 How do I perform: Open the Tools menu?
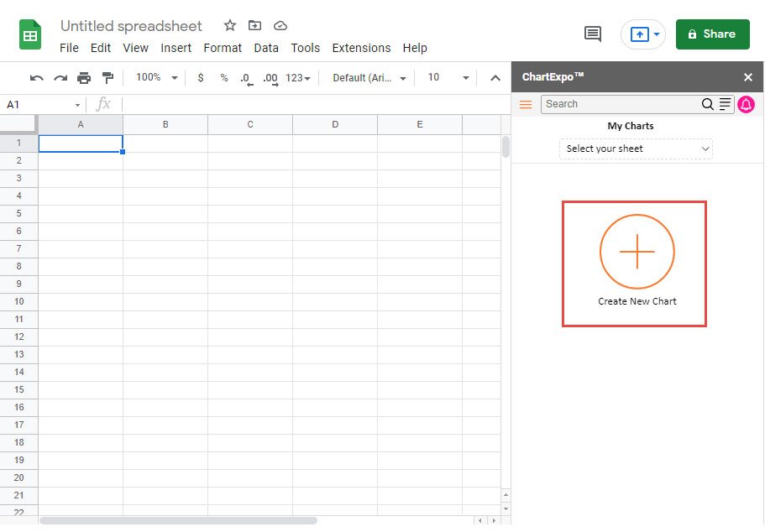pos(306,48)
